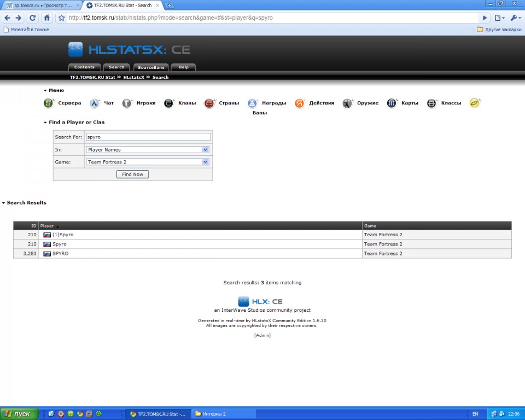Collapse the Find a Player or Clan section

point(45,122)
